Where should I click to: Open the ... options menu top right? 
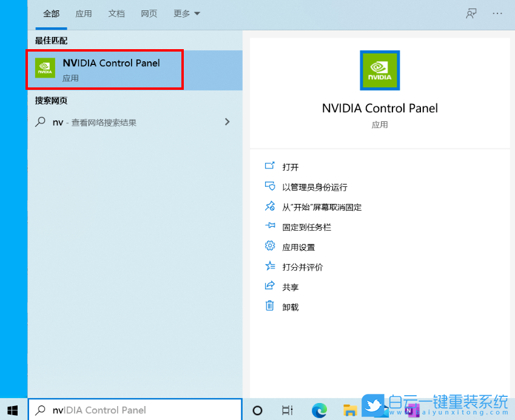pos(497,13)
